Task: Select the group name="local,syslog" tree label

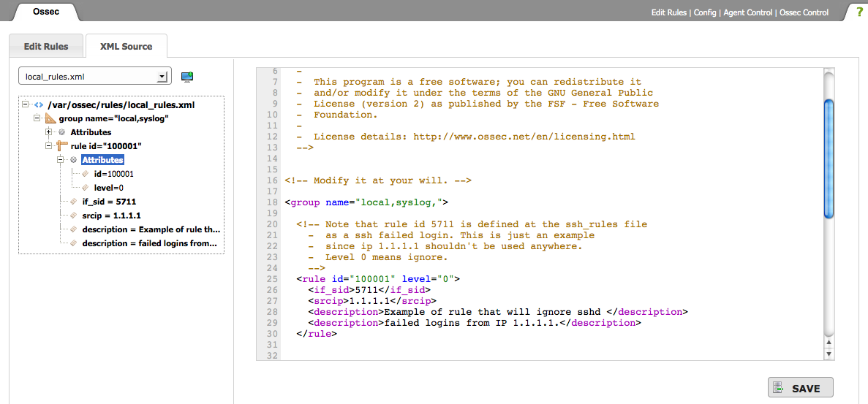Action: pos(113,118)
